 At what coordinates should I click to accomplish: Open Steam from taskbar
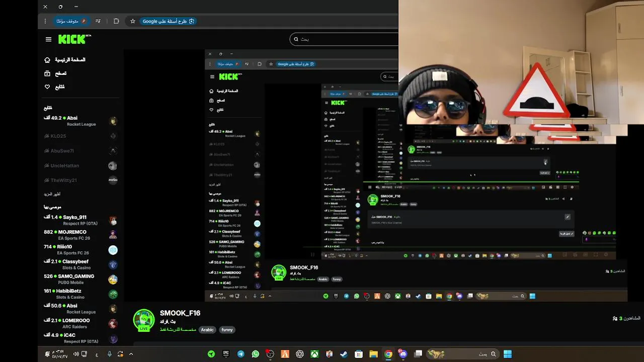344,354
